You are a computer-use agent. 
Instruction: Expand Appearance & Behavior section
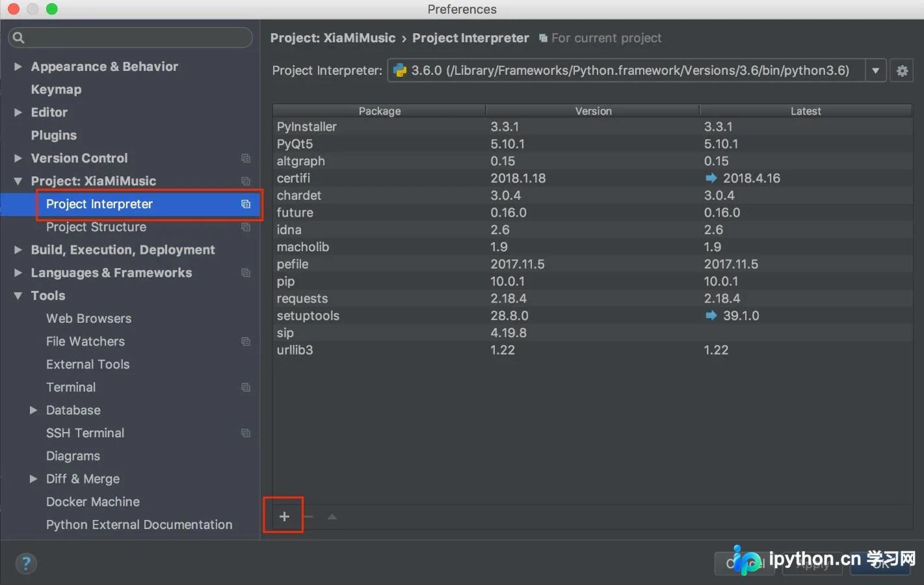[x=18, y=66]
